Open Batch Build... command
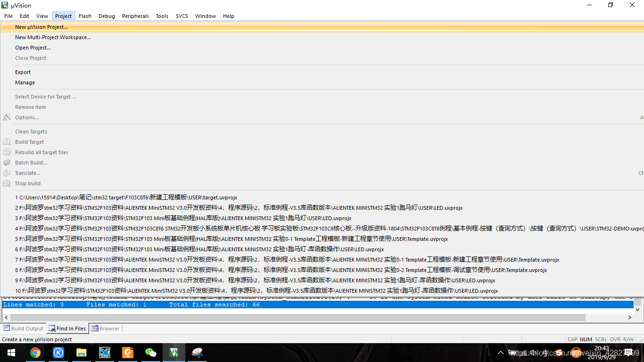This screenshot has width=644, height=362. pos(322,163)
